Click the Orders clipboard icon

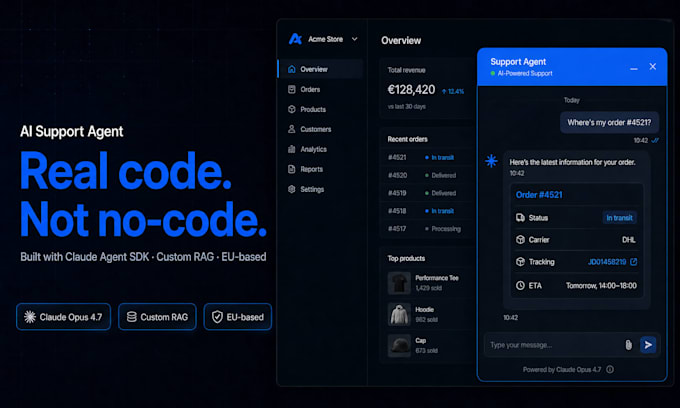coord(291,89)
